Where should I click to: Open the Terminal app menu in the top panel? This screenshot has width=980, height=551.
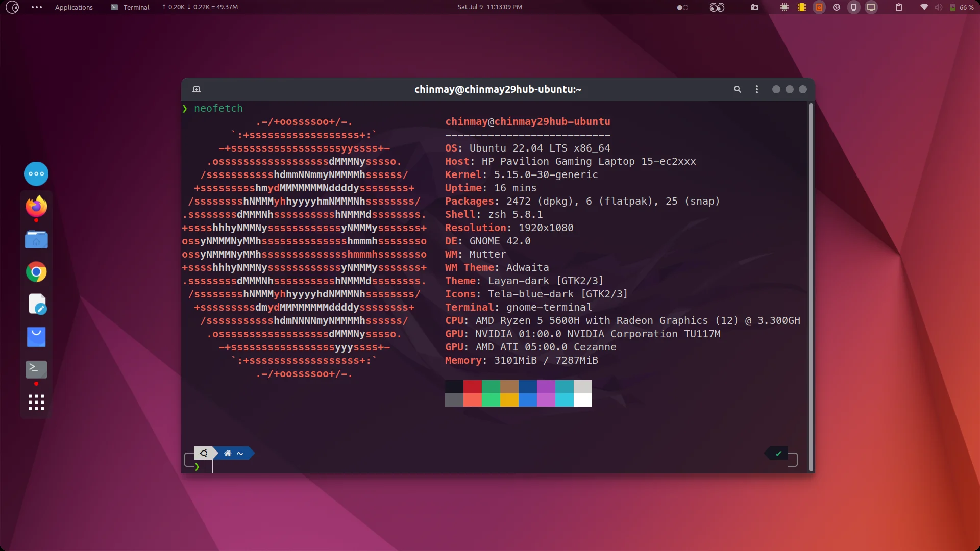(x=130, y=7)
